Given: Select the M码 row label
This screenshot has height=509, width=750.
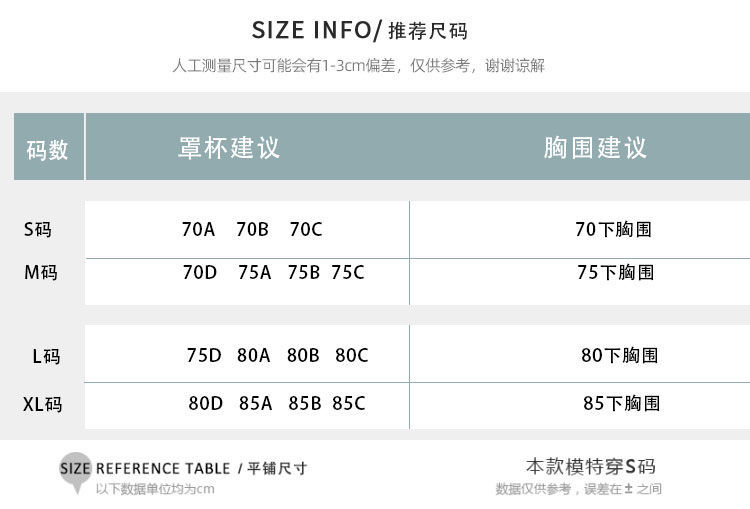Looking at the screenshot, I should pyautogui.click(x=41, y=272).
